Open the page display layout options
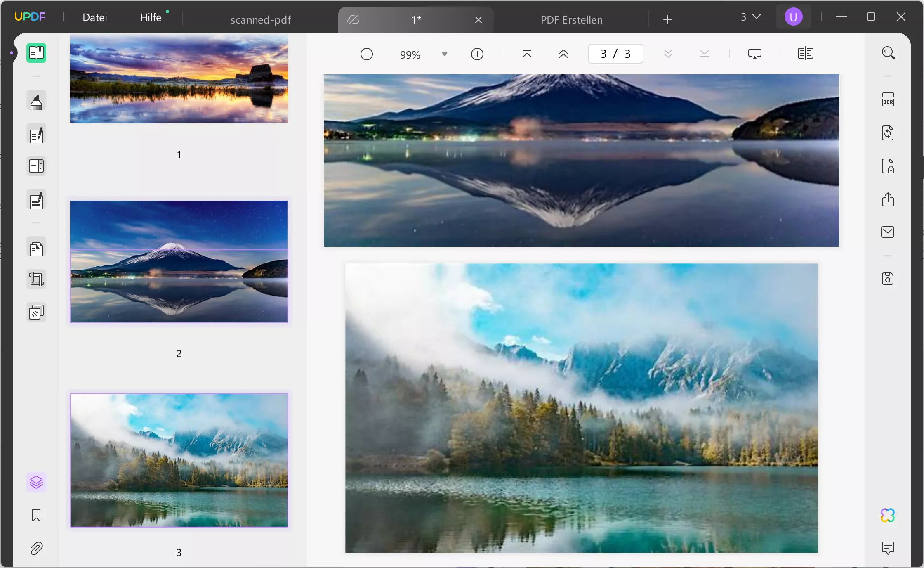 click(x=805, y=54)
